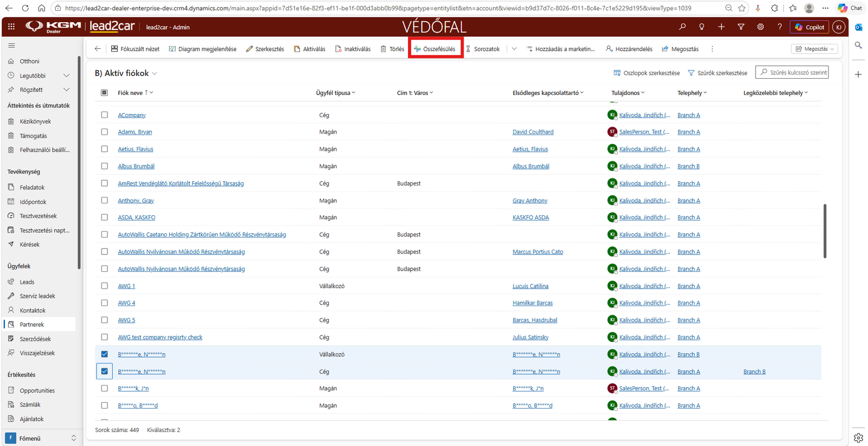Click the help question mark icon
The image size is (868, 446).
click(780, 27)
